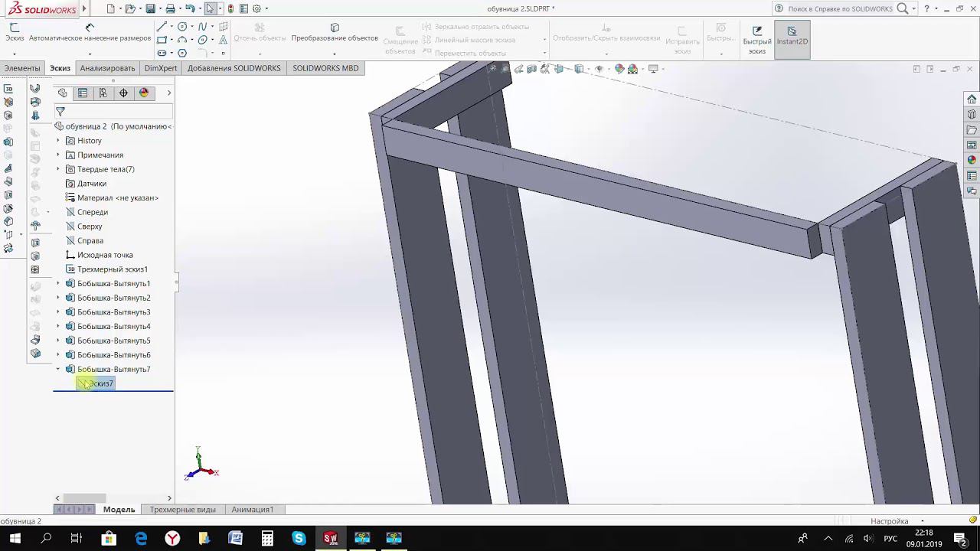The width and height of the screenshot is (980, 551).
Task: Switch to the Трехмерные виды bottom tab
Action: [x=183, y=510]
